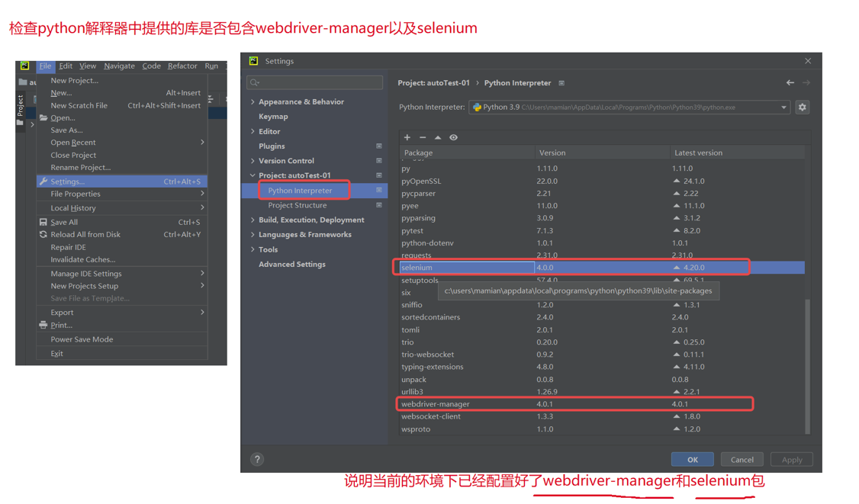Click the help question mark button
859x504 pixels.
[257, 460]
